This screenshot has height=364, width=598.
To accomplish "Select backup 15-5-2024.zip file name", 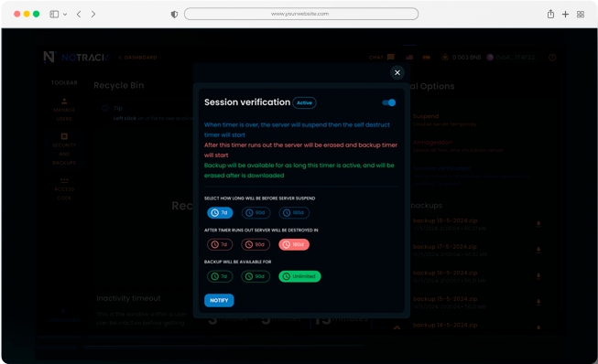I will [445, 299].
